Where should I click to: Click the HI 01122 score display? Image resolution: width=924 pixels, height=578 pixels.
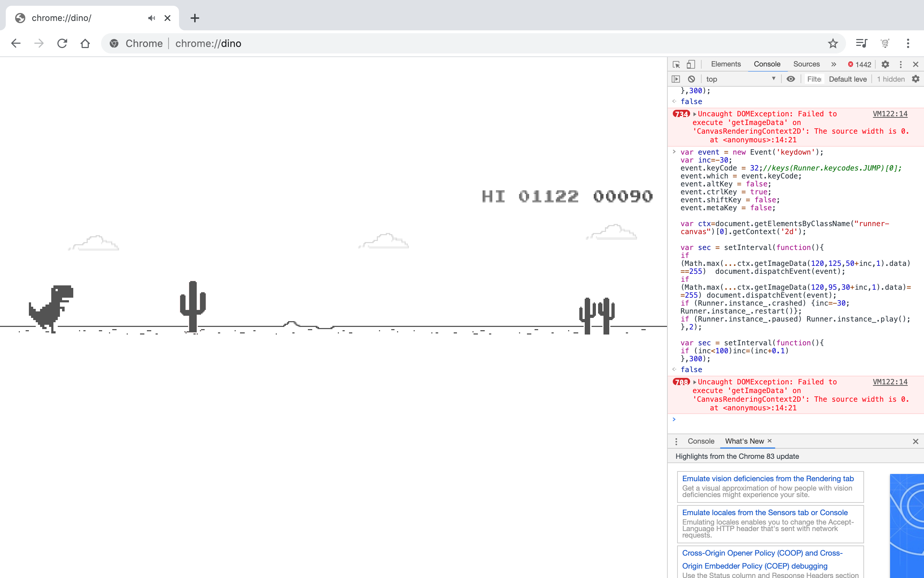[x=530, y=197]
